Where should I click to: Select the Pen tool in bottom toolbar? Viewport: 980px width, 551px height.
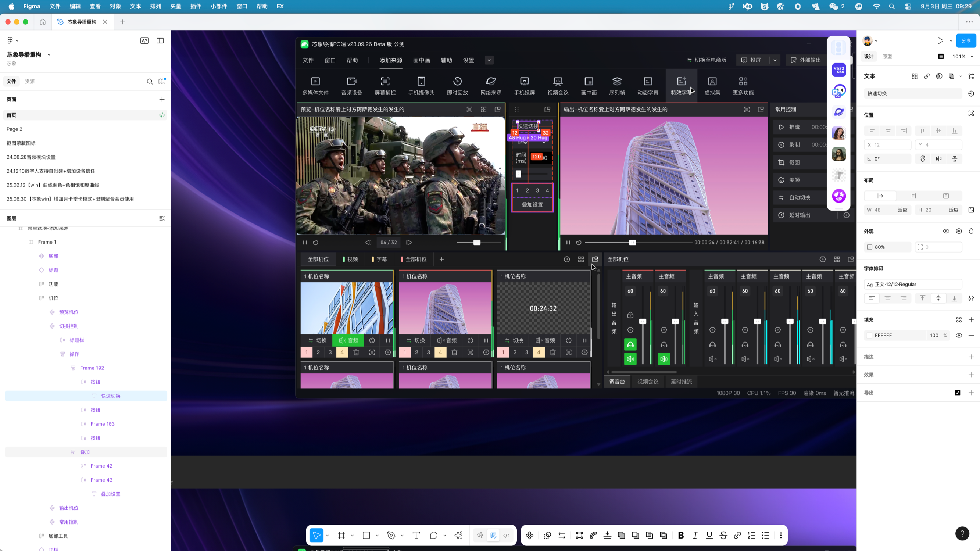(391, 536)
